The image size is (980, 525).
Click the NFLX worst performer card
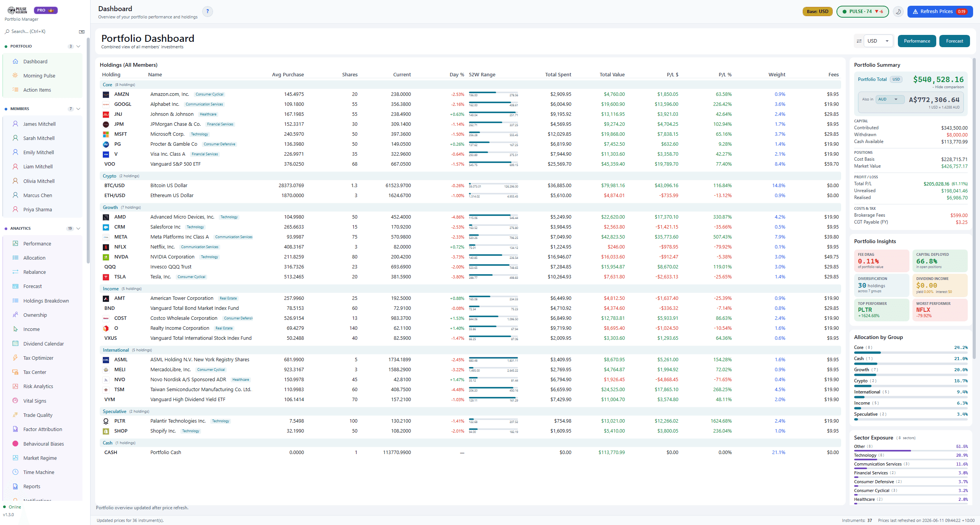click(x=940, y=309)
